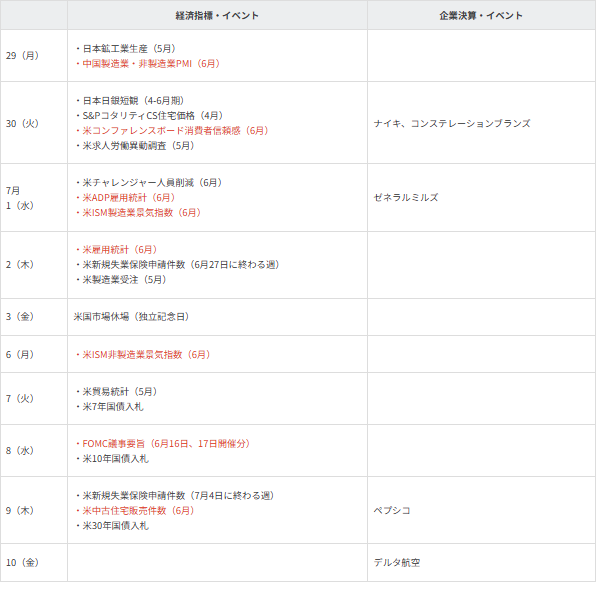
Task: Click 米7年国債入札 entry
Action: (109, 406)
